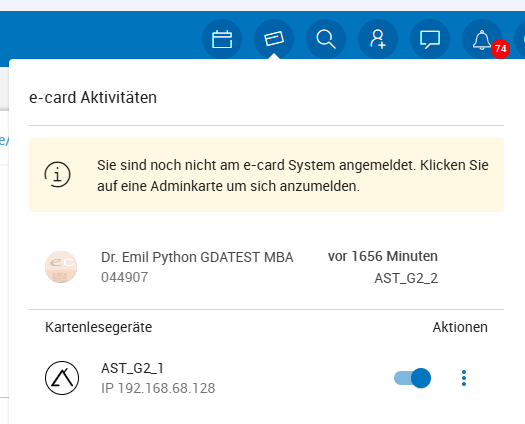
Task: Click the add patient person icon
Action: coord(378,39)
